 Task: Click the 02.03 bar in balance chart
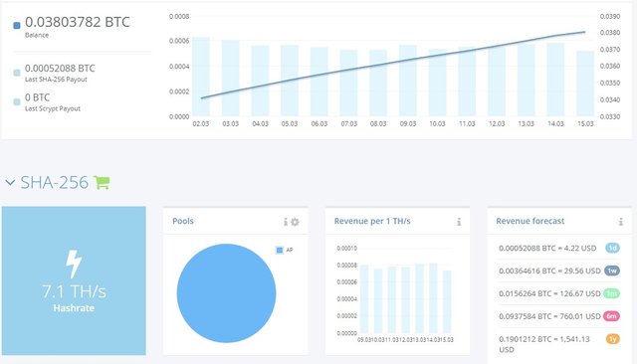(201, 77)
